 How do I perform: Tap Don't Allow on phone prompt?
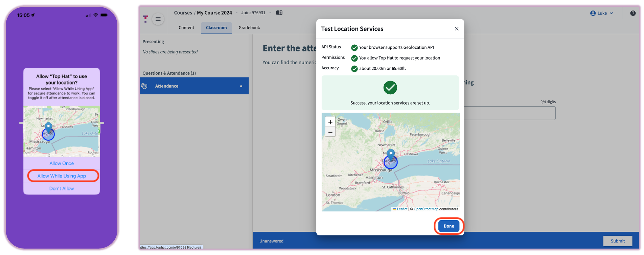[62, 188]
